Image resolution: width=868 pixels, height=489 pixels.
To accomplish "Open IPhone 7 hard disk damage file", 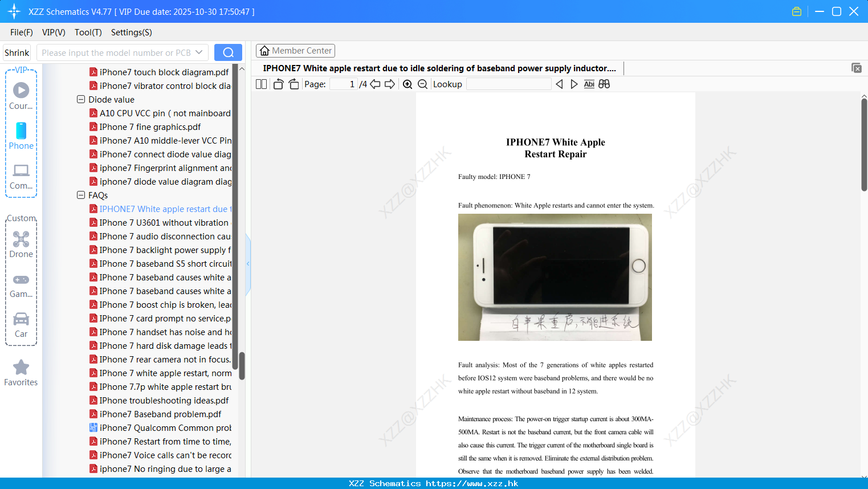I will [160, 345].
